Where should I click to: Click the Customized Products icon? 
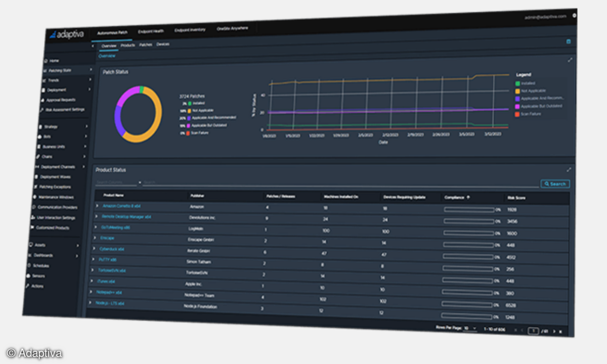(x=32, y=228)
